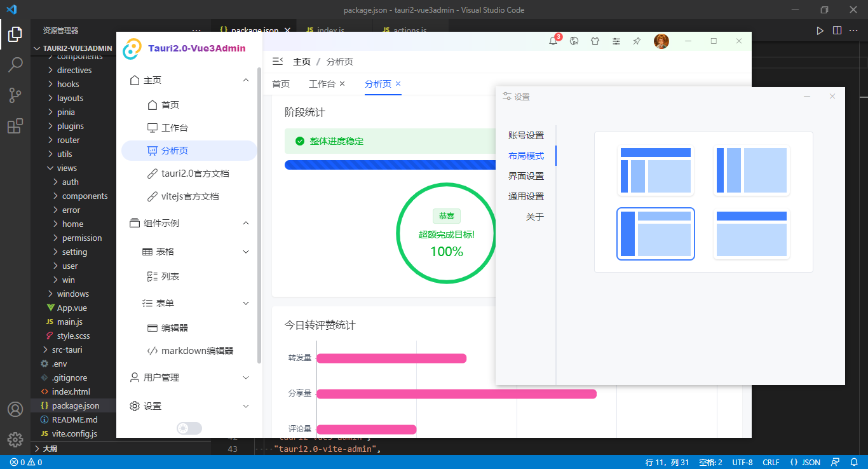The height and width of the screenshot is (469, 868).
Task: Open markdown编辑器 menu item
Action: [x=189, y=351]
